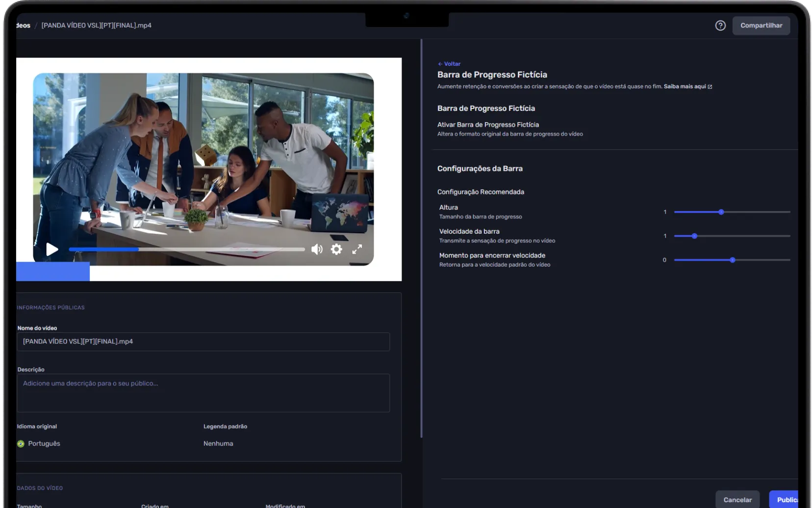Adjust the Velocidade da barra slider
This screenshot has height=508, width=812.
732,236
